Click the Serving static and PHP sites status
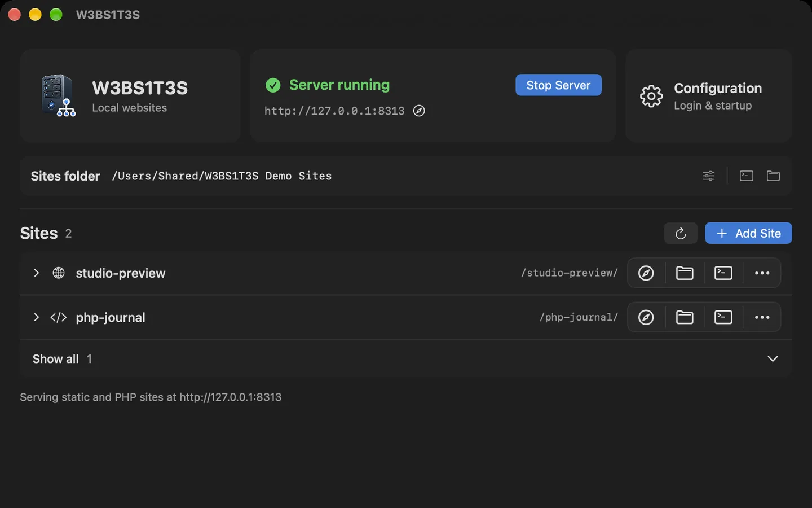Screen dimensions: 812x508 151,397
